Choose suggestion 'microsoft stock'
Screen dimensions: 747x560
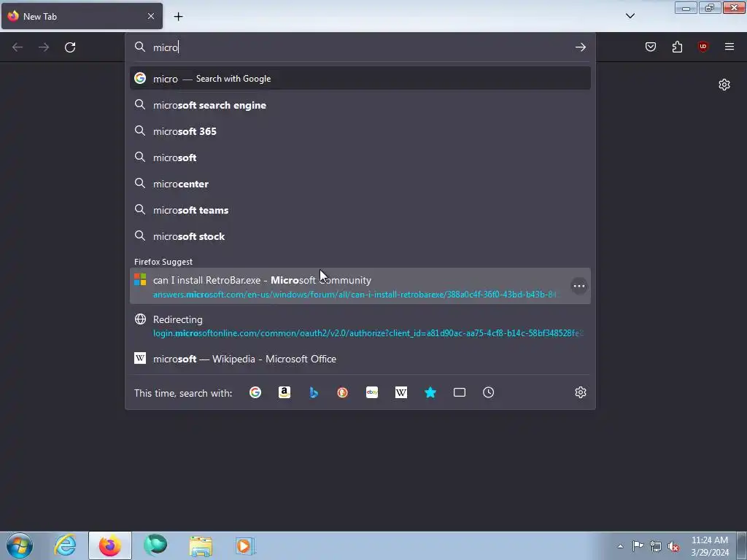[x=360, y=236]
